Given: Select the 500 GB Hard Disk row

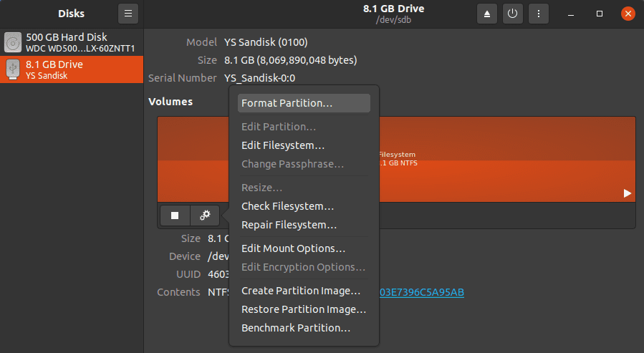Looking at the screenshot, I should (x=72, y=42).
